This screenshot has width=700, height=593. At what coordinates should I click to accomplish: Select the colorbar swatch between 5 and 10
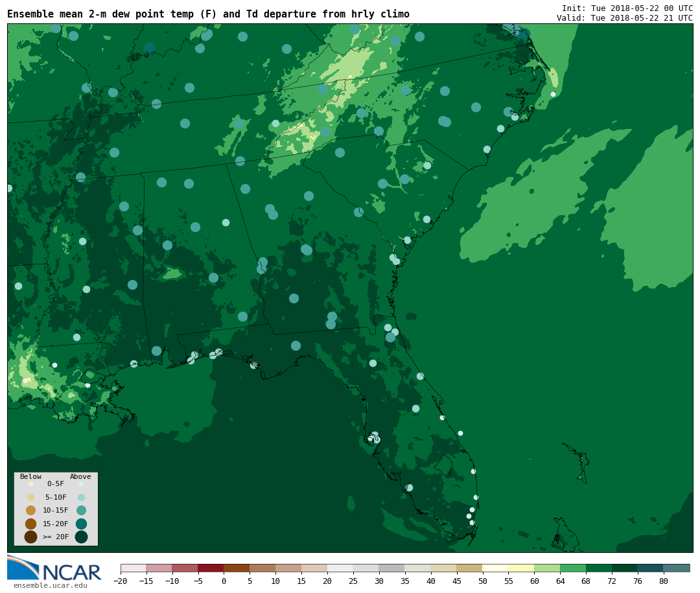click(263, 568)
